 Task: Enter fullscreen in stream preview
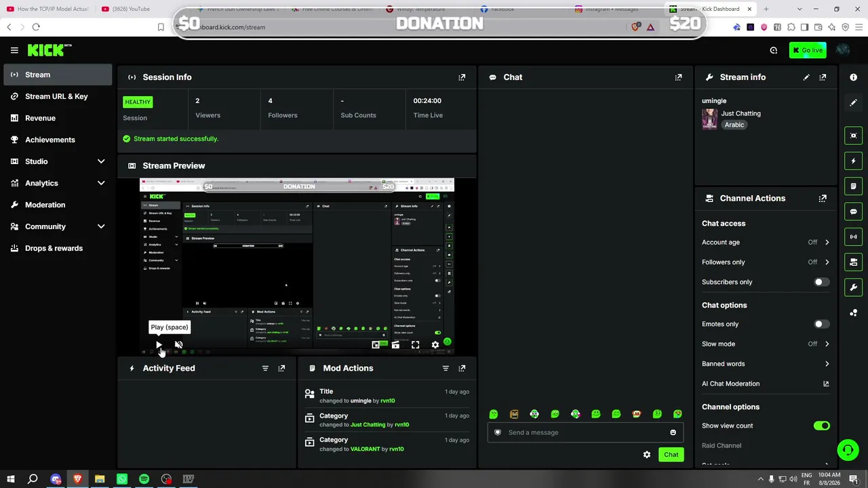(415, 345)
